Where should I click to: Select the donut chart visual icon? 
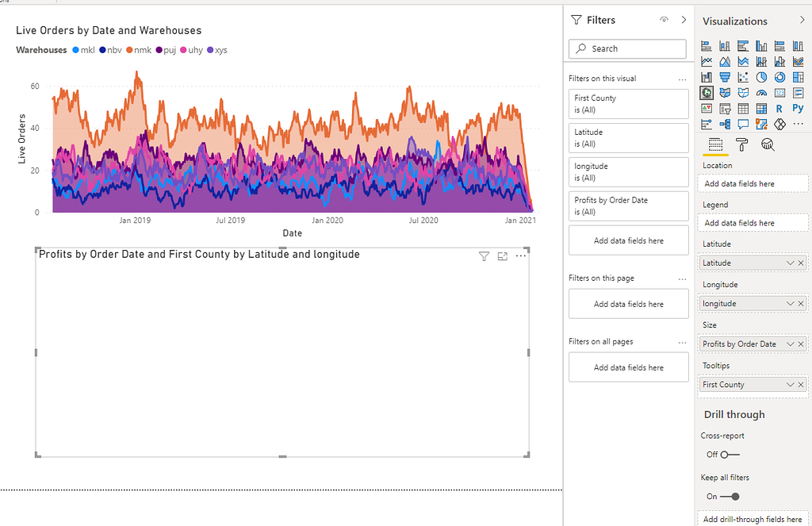tap(779, 77)
